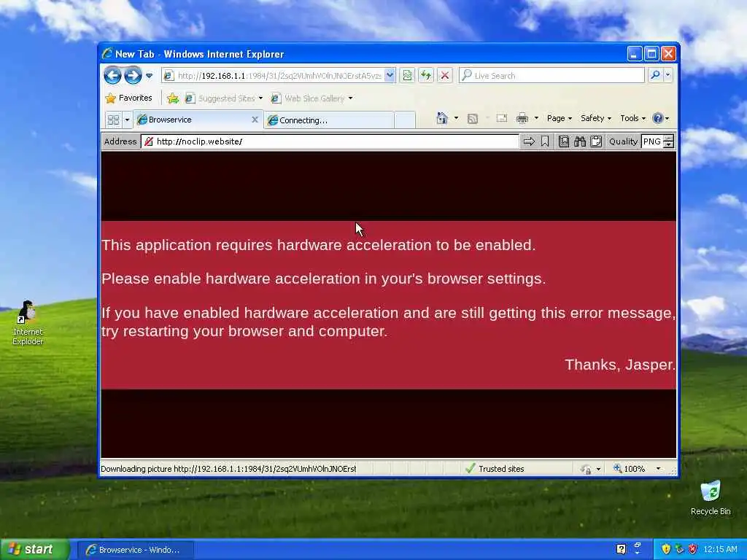Click the network connection tray icon
747x560 pixels.
[x=679, y=549]
